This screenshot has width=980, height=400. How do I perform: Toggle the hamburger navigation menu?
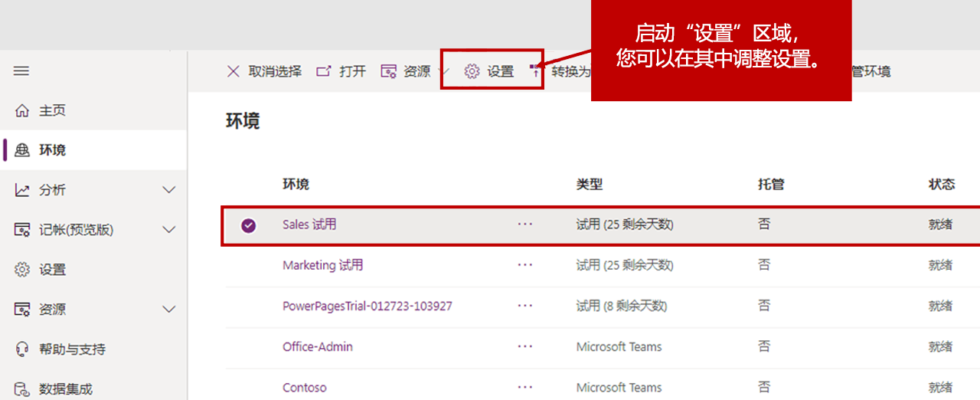(x=21, y=71)
